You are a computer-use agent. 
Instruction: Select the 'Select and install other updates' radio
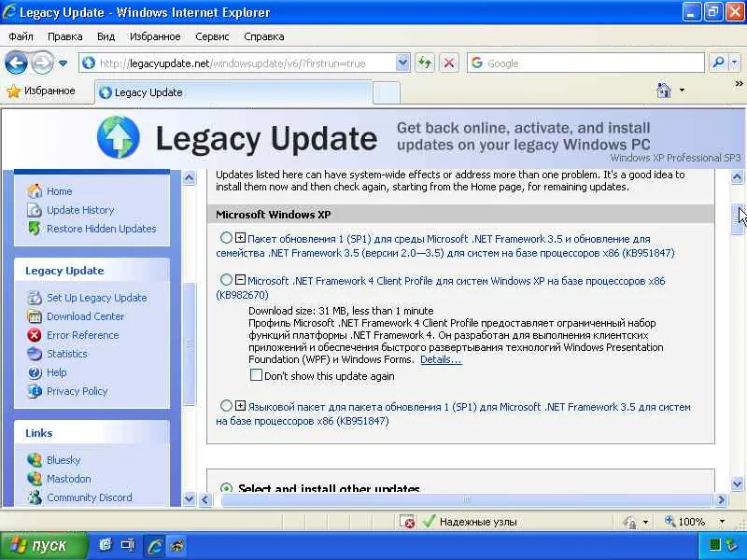pyautogui.click(x=226, y=488)
